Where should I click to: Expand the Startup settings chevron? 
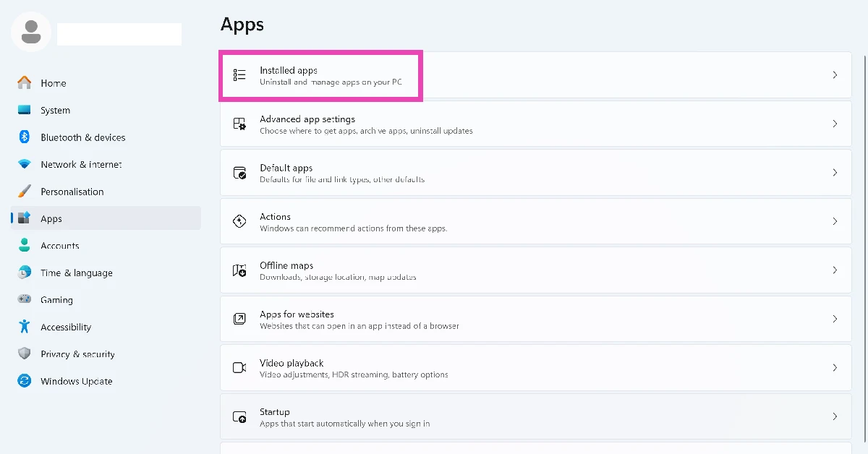click(x=835, y=416)
